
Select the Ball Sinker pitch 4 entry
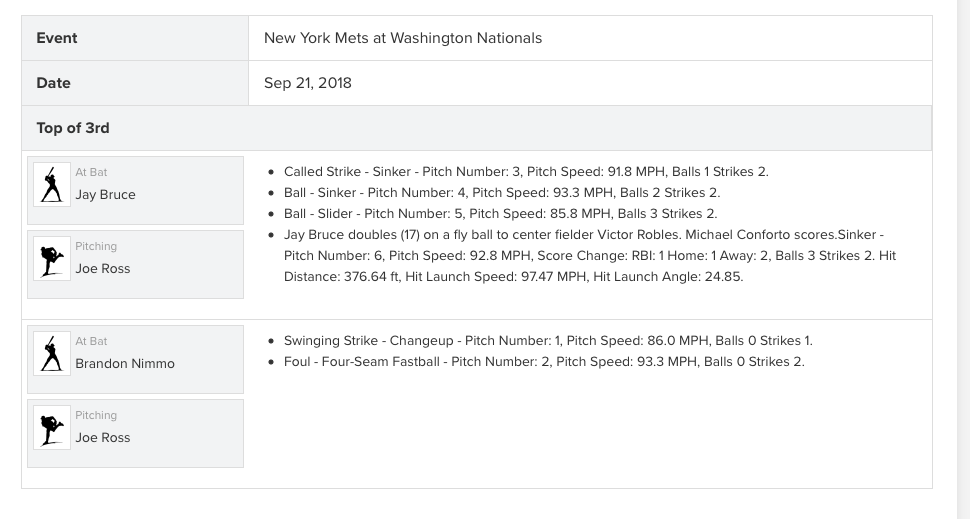tap(502, 193)
